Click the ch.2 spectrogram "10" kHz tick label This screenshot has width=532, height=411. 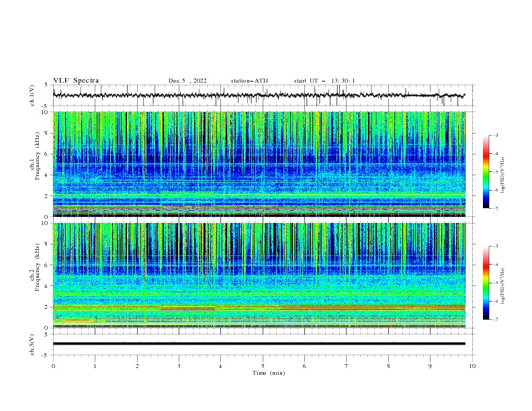(44, 223)
